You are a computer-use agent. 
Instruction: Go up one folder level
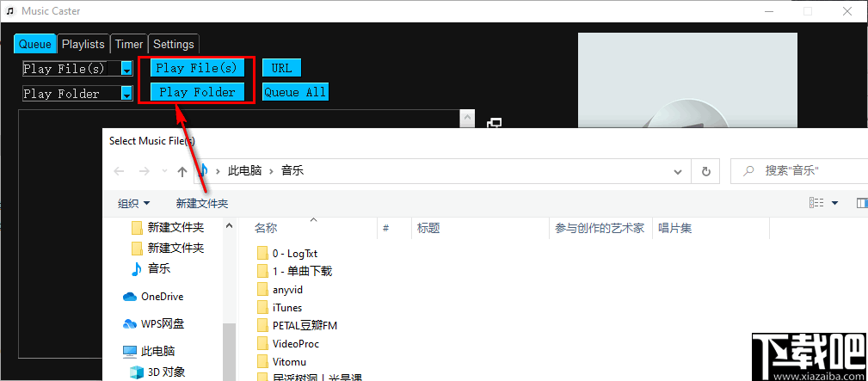[182, 172]
